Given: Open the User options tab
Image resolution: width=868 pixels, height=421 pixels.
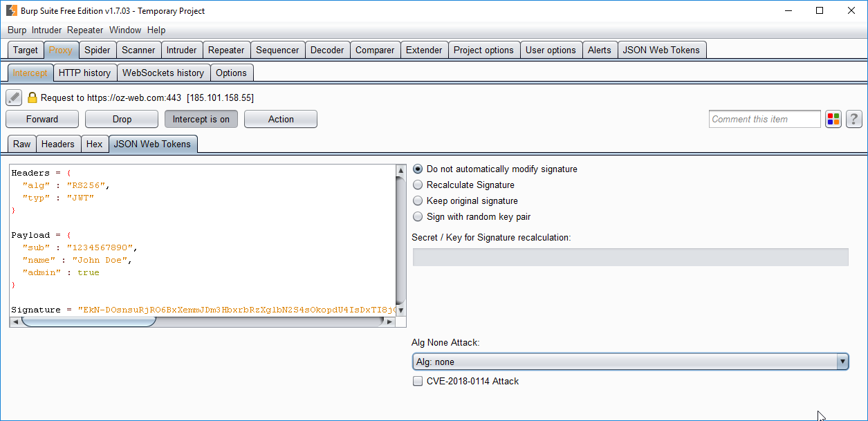Looking at the screenshot, I should [551, 50].
